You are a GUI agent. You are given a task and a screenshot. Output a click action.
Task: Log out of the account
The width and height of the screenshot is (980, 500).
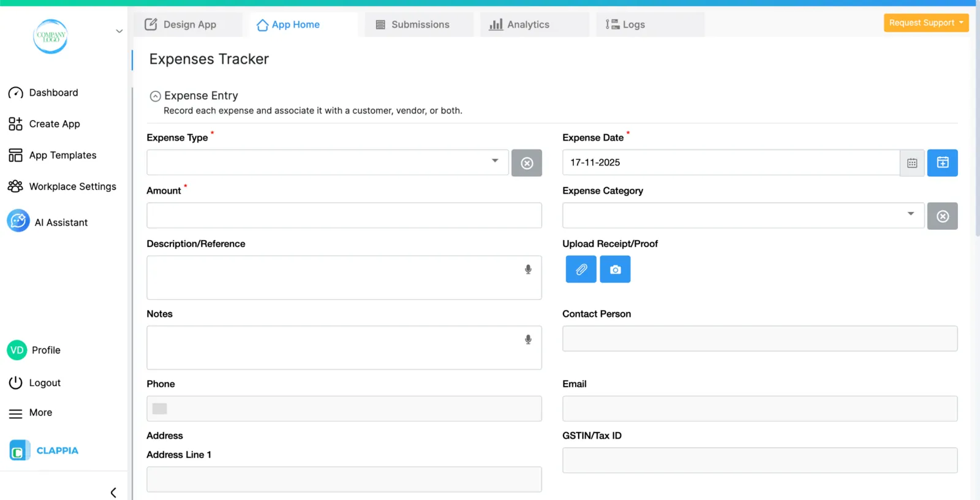[x=34, y=382]
